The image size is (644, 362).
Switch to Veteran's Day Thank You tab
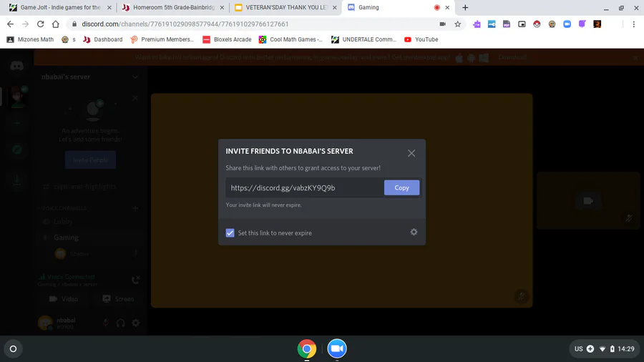[x=286, y=7]
